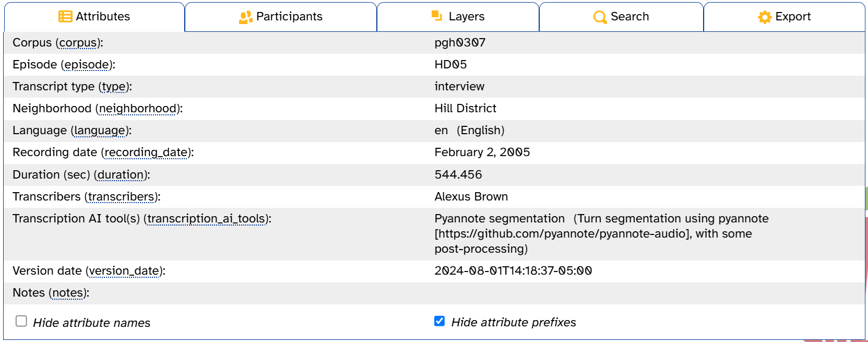Screen dimensions: 868x342
Task: Click the 'duration' attribute link
Action: pos(122,175)
